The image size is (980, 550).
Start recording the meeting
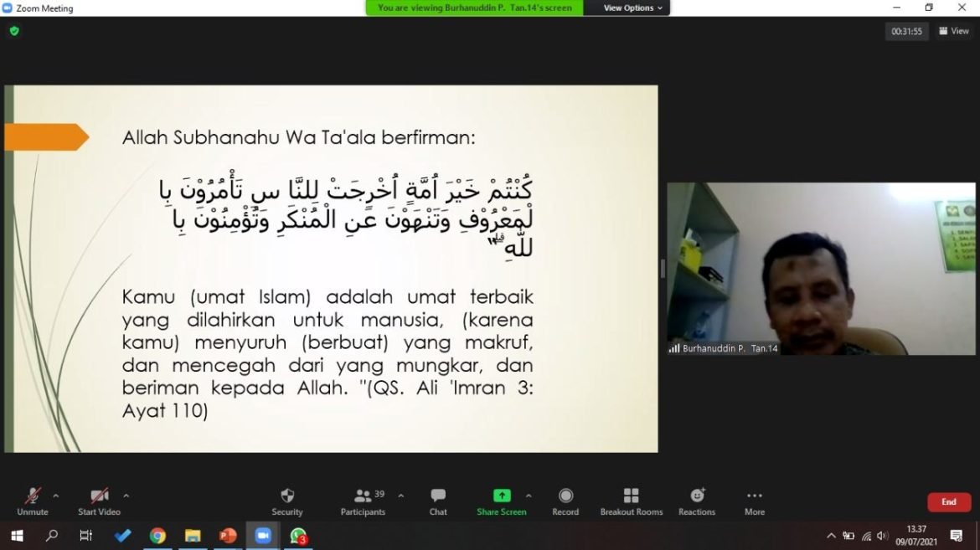(565, 501)
